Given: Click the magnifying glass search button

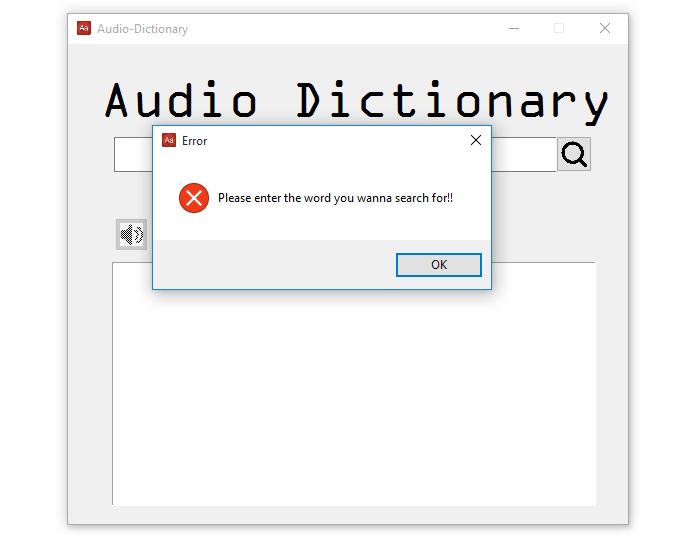Looking at the screenshot, I should [x=574, y=154].
